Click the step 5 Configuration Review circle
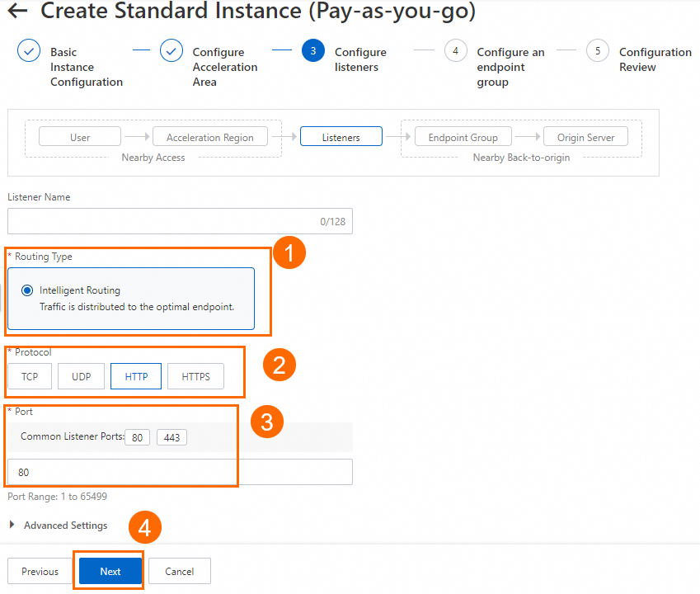 (x=598, y=51)
